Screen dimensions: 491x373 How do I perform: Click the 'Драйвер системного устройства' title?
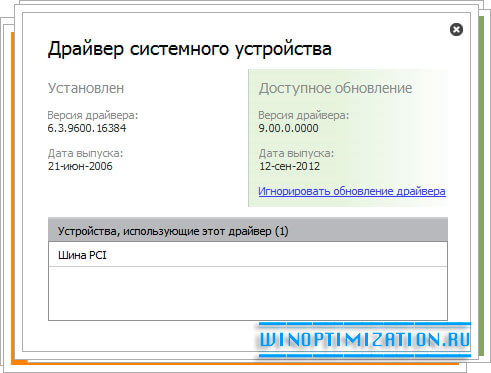(x=190, y=49)
